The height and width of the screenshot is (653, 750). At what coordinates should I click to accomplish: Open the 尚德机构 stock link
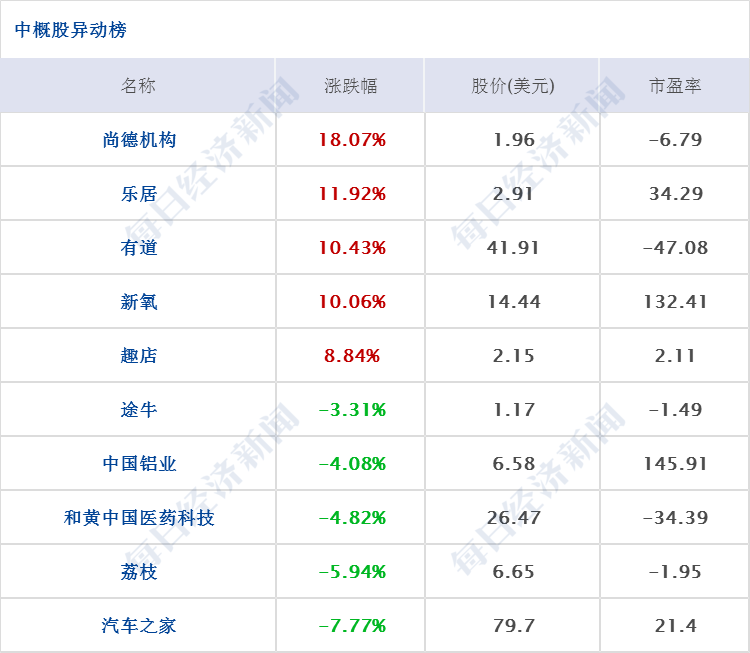coord(139,140)
